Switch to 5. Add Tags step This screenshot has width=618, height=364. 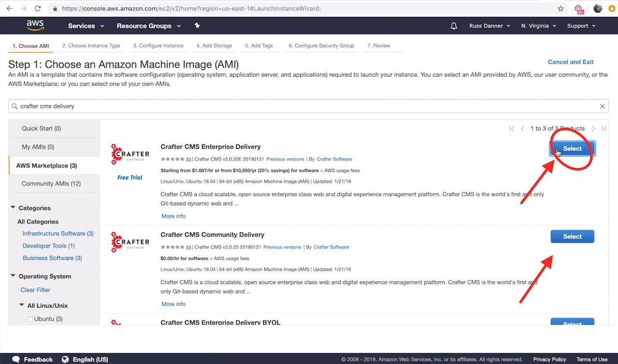pos(259,46)
